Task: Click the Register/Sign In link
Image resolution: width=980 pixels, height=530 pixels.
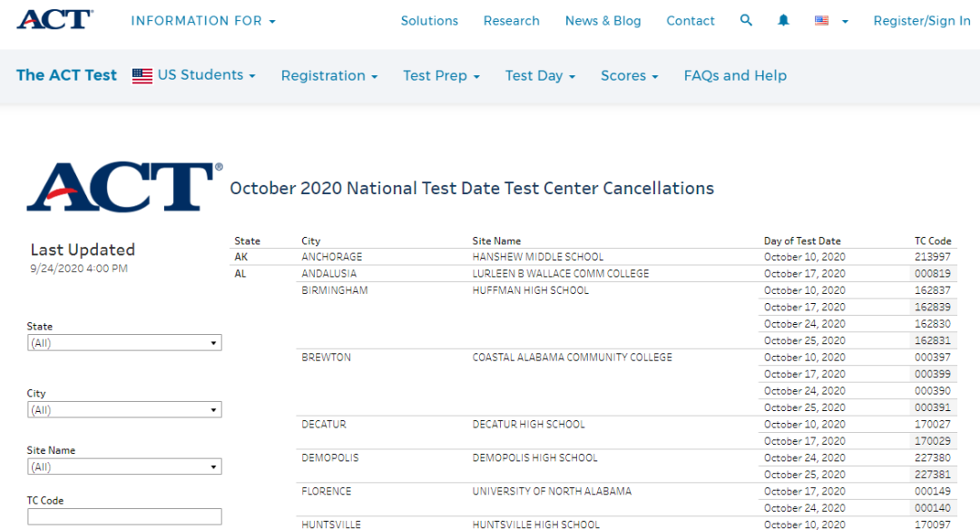Action: coord(921,21)
